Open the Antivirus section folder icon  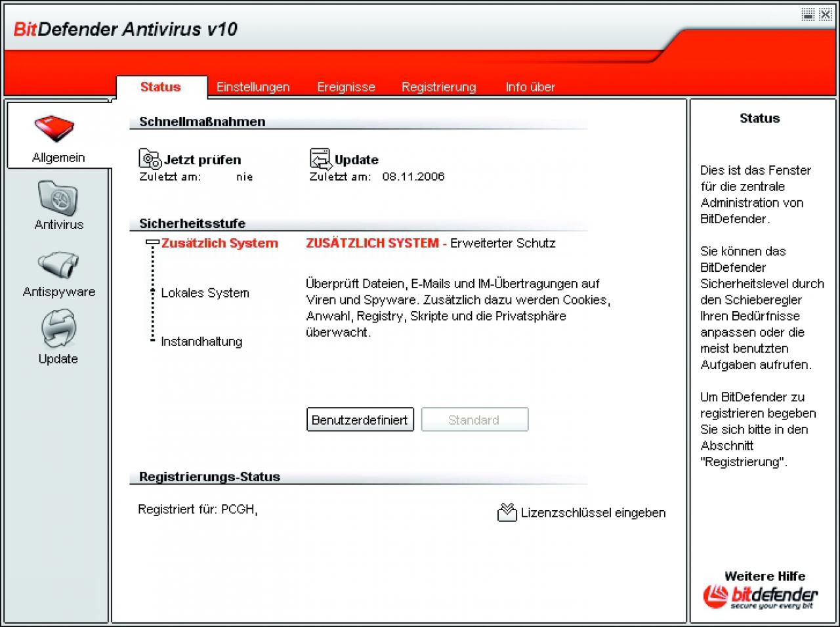tap(58, 198)
